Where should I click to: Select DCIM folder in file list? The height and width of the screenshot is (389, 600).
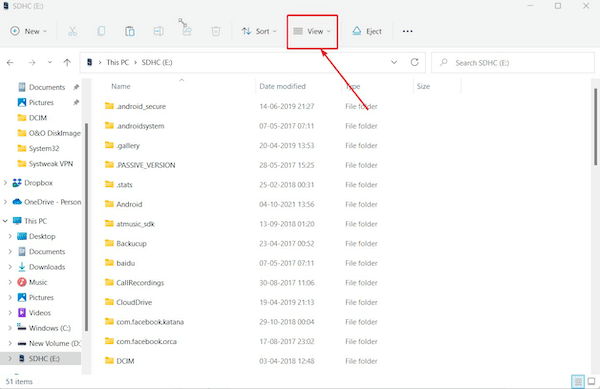pos(119,361)
